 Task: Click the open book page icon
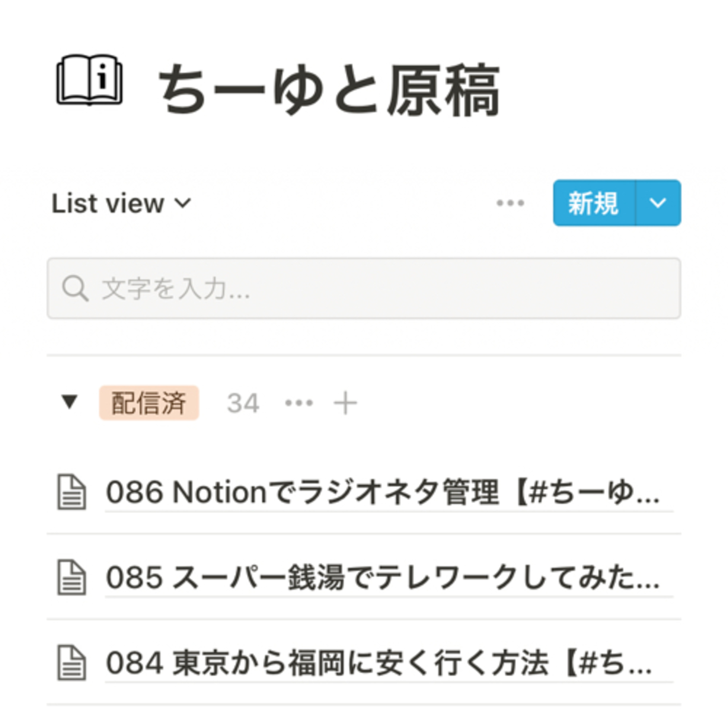click(x=90, y=80)
